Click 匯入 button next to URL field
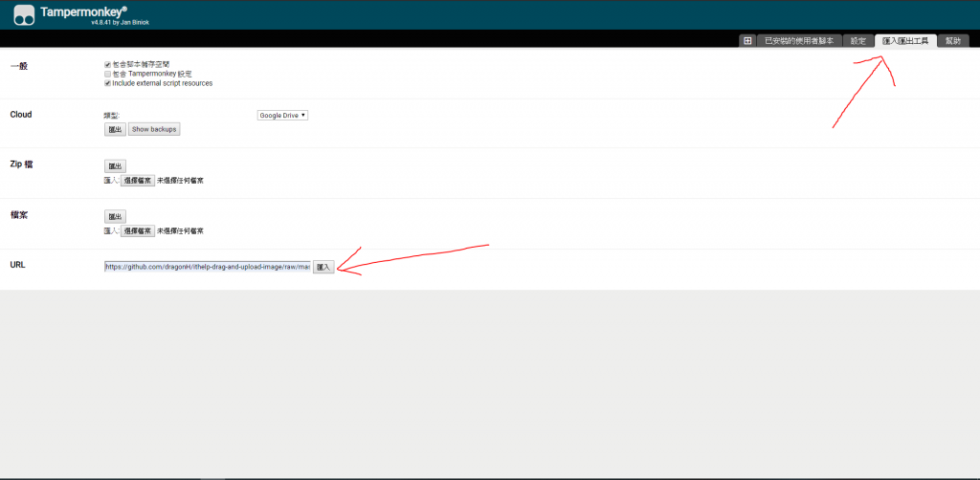Viewport: 980px width, 480px height. coord(323,267)
